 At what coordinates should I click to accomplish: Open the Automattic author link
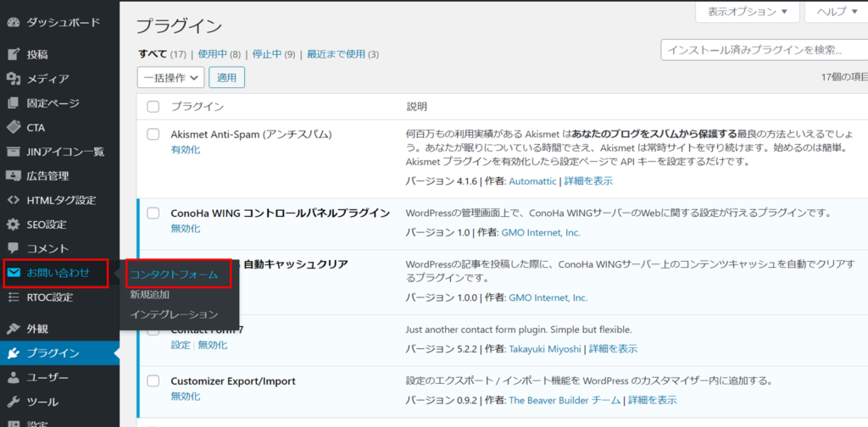(532, 181)
